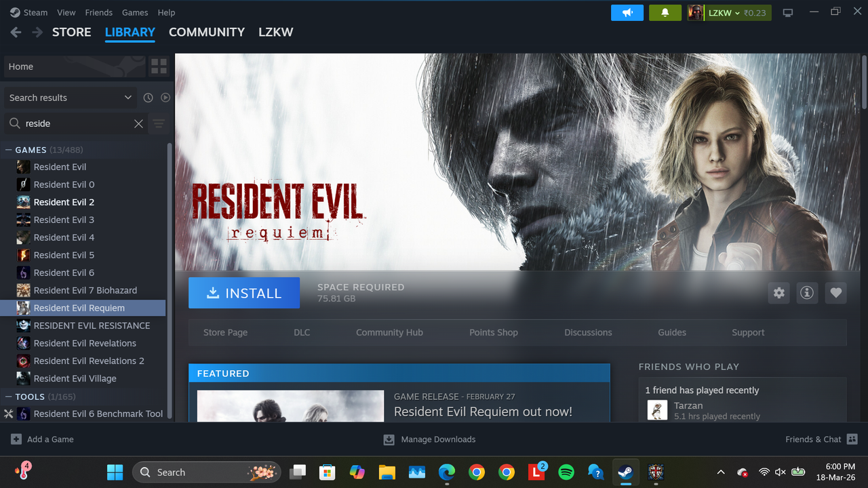Collapse the GAMES section in sidebar
The width and height of the screenshot is (868, 488).
9,149
